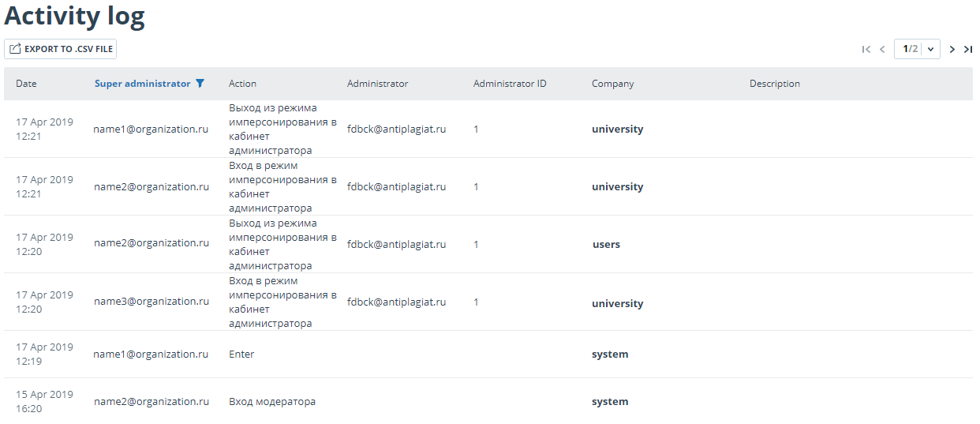Screen dimensions: 980x424
Task: Click the Action column header
Action: point(242,84)
